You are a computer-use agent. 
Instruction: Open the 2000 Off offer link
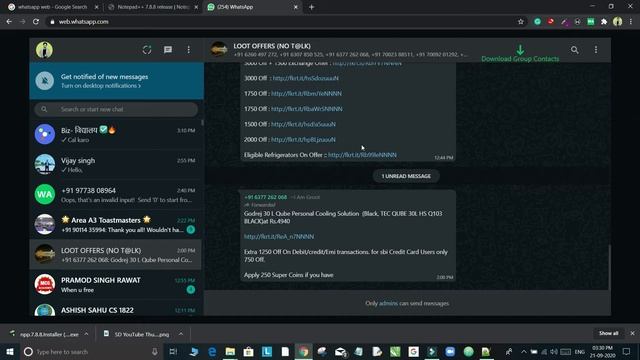click(x=303, y=140)
